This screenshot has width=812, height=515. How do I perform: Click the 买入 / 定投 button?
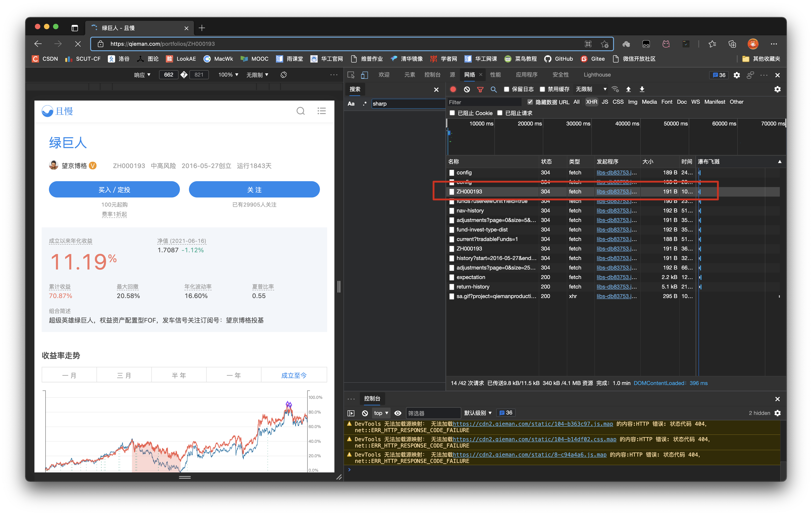114,190
